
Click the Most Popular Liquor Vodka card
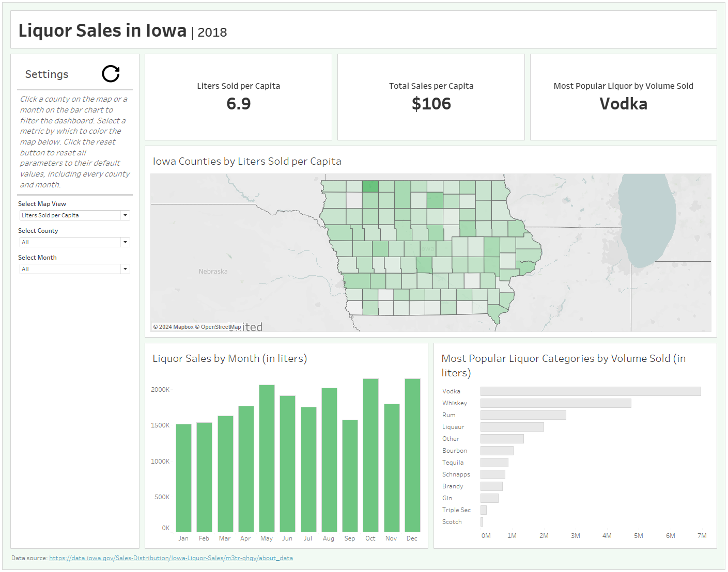pos(623,97)
